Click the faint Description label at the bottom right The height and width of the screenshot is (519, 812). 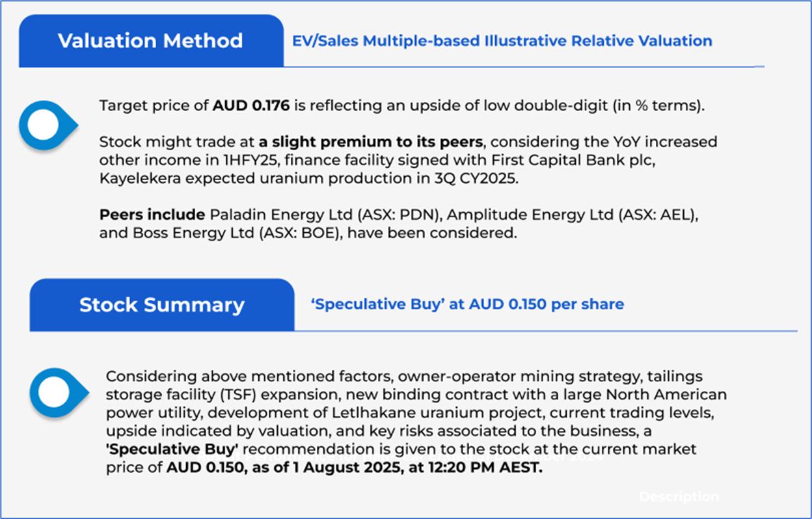[x=679, y=497]
